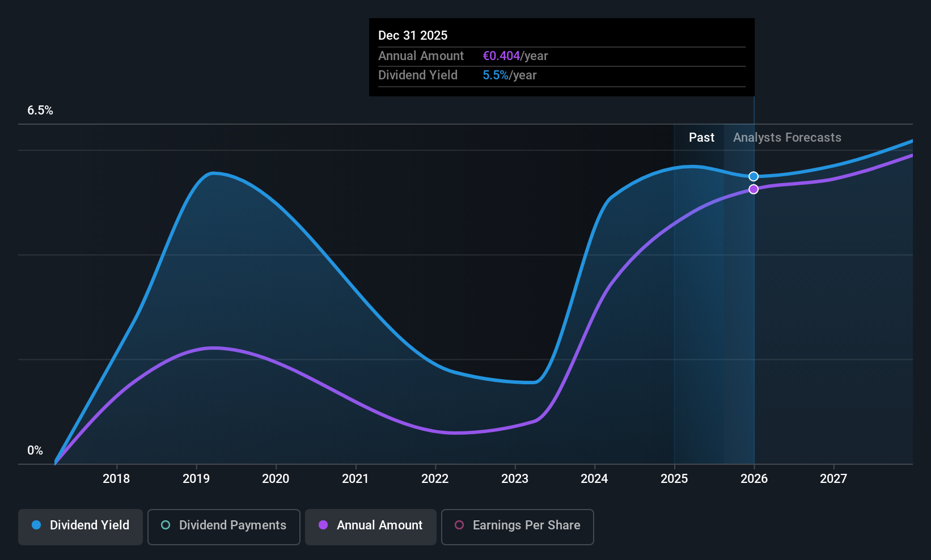This screenshot has height=560, width=931.
Task: Click the 5.5% dividend yield tooltip value
Action: [x=496, y=75]
